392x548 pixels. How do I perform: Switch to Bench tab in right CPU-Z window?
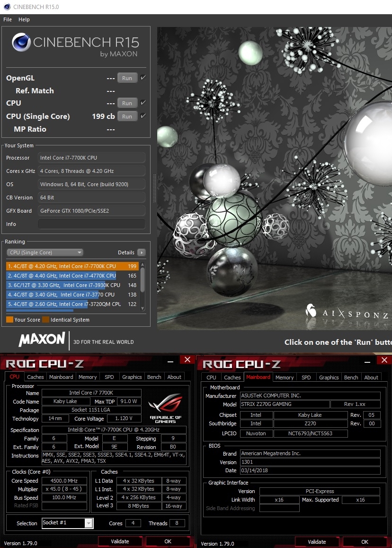[x=351, y=377]
